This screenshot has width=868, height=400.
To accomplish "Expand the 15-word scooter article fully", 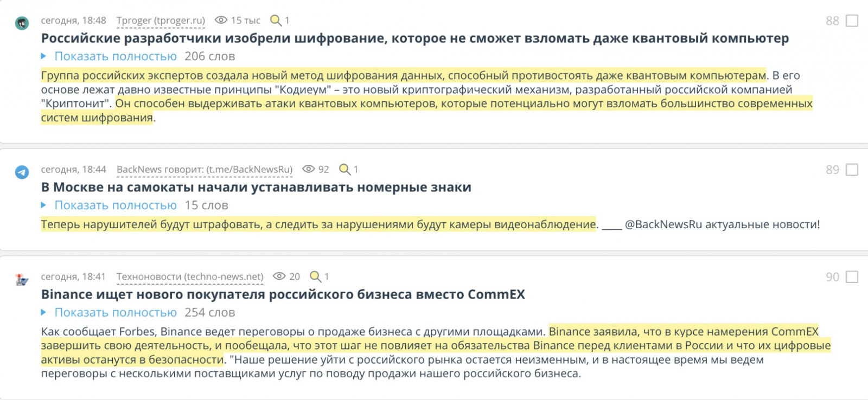I will 115,205.
